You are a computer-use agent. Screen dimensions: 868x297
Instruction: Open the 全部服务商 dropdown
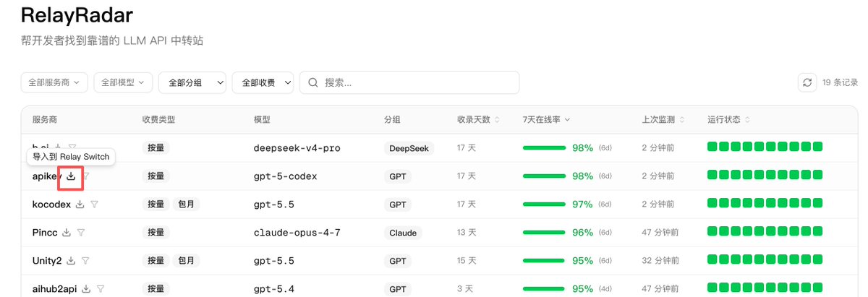[x=54, y=82]
